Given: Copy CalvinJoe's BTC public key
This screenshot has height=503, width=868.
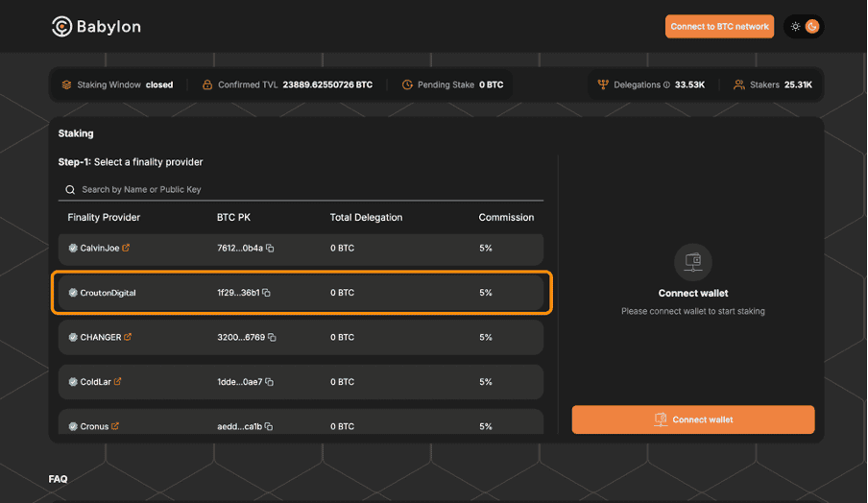Looking at the screenshot, I should [x=270, y=249].
